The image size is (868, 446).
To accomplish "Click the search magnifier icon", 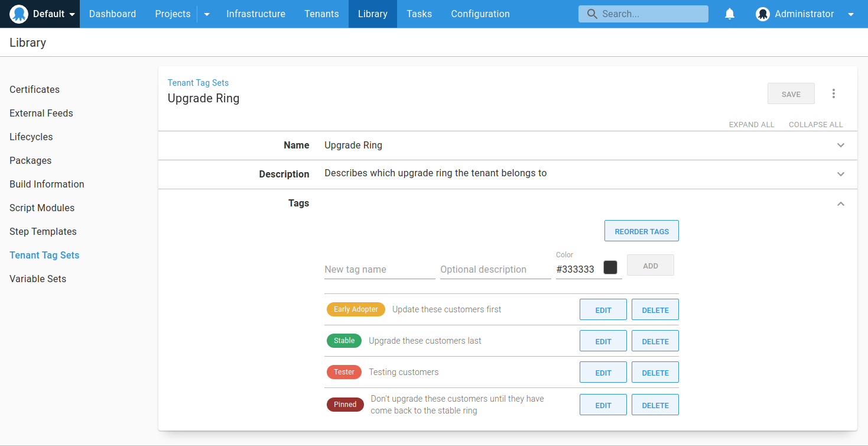I will (591, 14).
